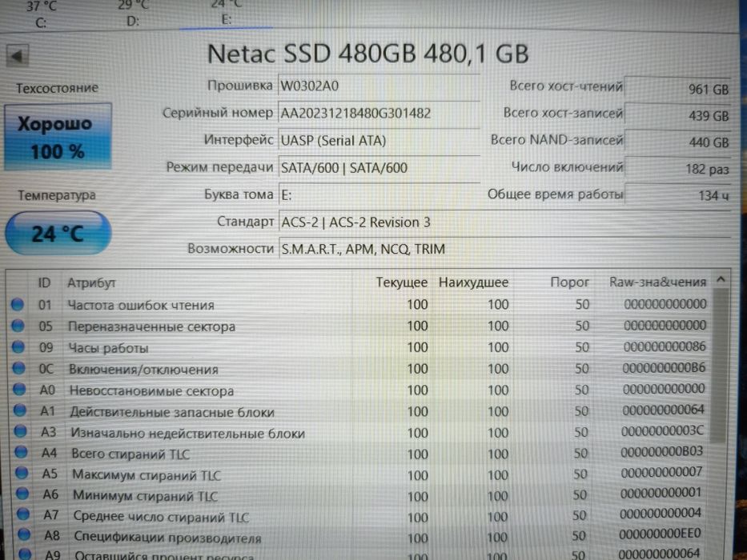Click the Интерфейс field UASP (Serial ATA)
Viewport: 747px width, 560px height.
(379, 141)
